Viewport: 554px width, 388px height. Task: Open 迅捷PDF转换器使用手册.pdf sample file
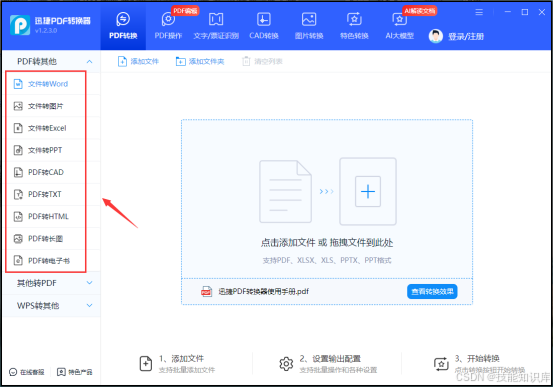[264, 292]
